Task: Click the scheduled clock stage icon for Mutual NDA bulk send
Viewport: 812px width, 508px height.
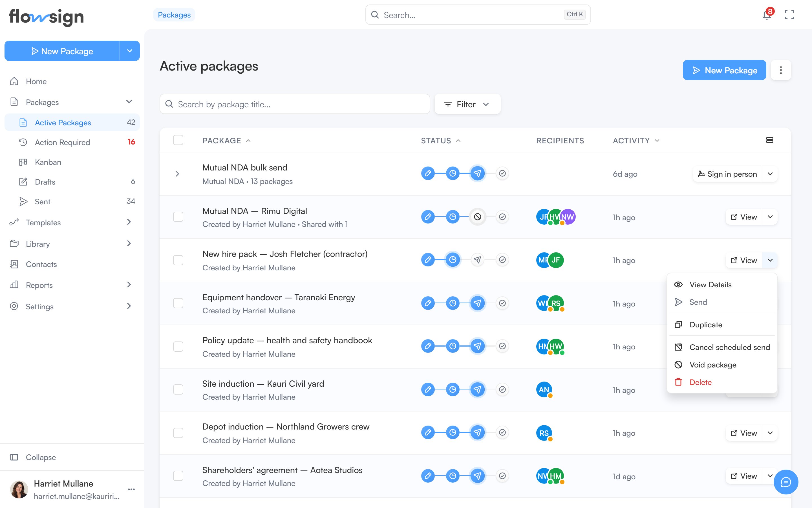Action: tap(453, 173)
